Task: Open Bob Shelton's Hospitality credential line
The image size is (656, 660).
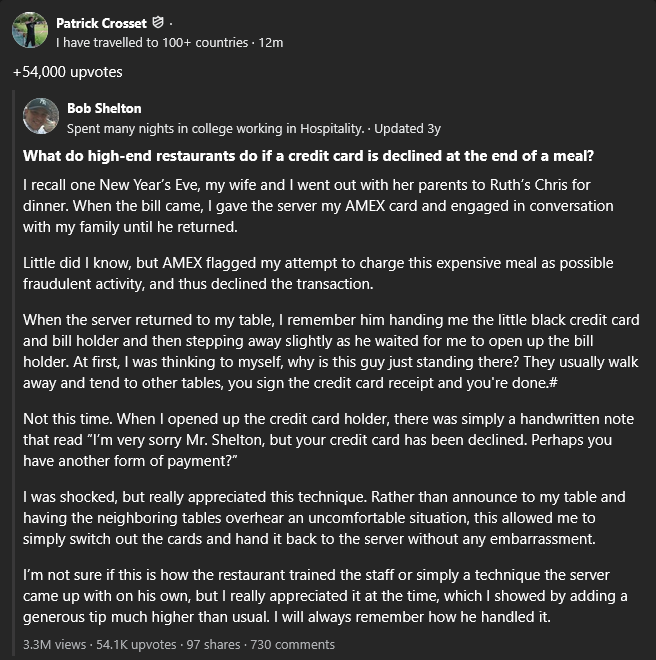Action: (x=216, y=128)
